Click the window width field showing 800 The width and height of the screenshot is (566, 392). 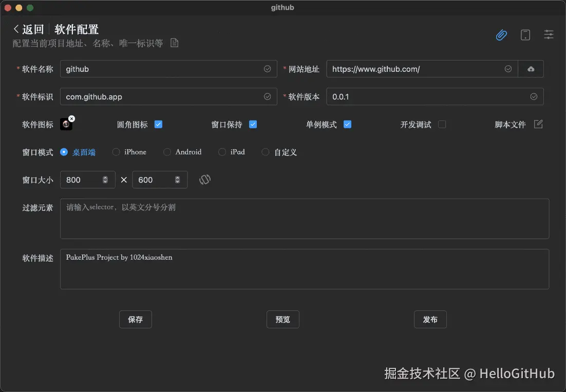(88, 180)
